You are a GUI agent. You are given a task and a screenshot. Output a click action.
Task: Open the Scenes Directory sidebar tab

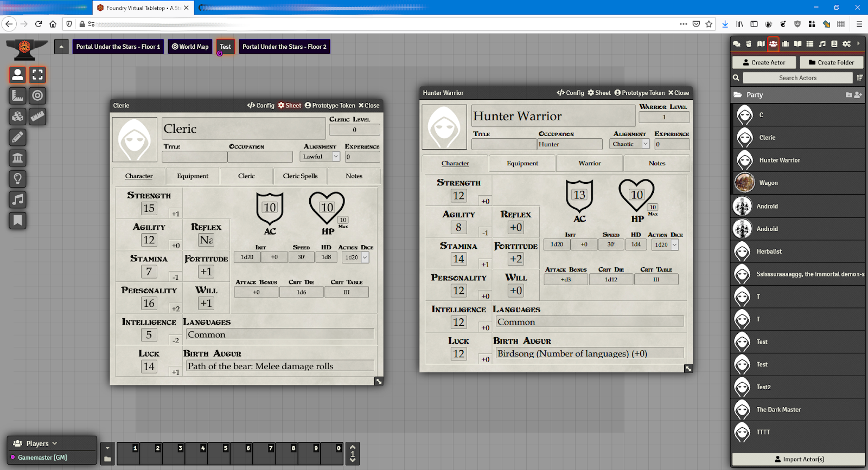pyautogui.click(x=761, y=44)
